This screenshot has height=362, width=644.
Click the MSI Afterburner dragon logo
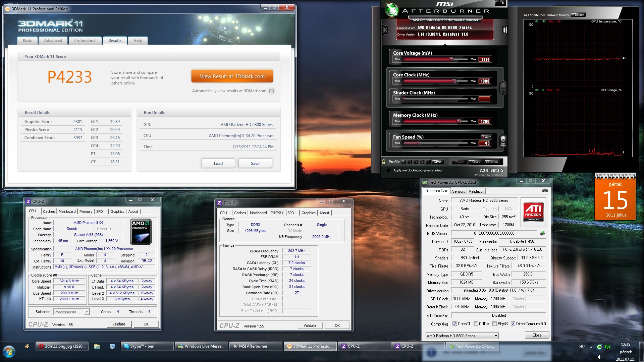point(391,10)
